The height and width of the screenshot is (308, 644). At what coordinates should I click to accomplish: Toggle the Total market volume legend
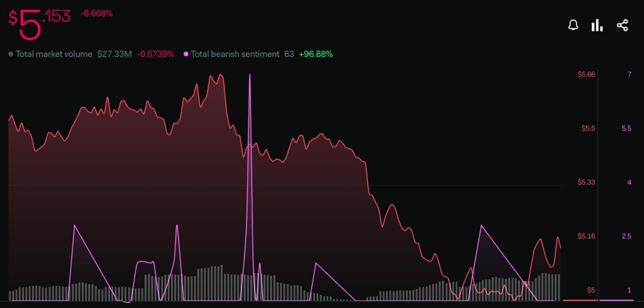[x=54, y=54]
